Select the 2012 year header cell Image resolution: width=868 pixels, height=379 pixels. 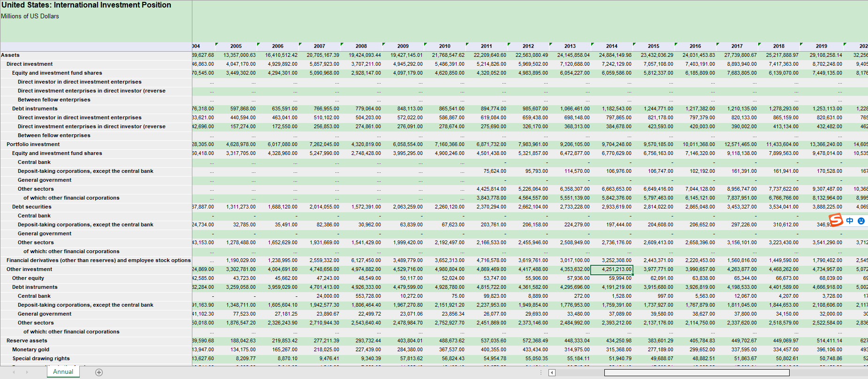528,46
